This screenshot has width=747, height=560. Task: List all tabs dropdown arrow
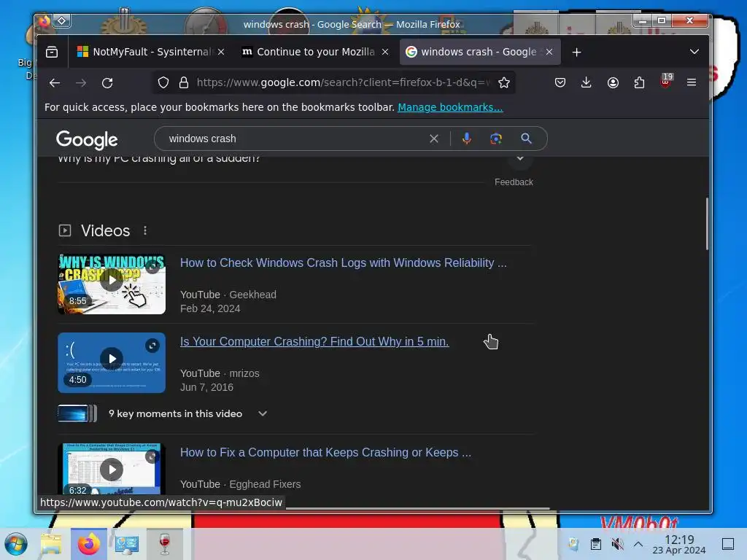point(694,52)
